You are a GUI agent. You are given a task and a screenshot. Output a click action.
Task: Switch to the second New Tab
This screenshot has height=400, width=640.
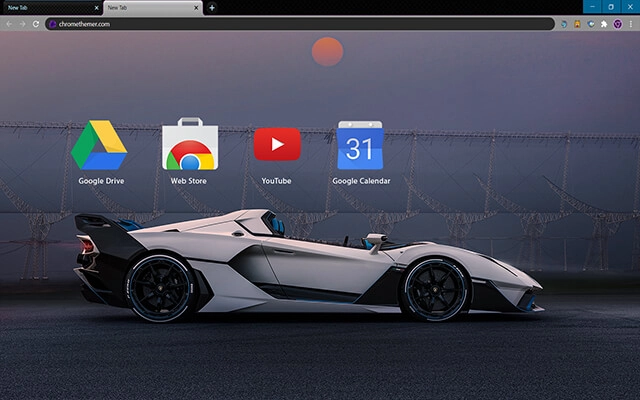point(153,8)
